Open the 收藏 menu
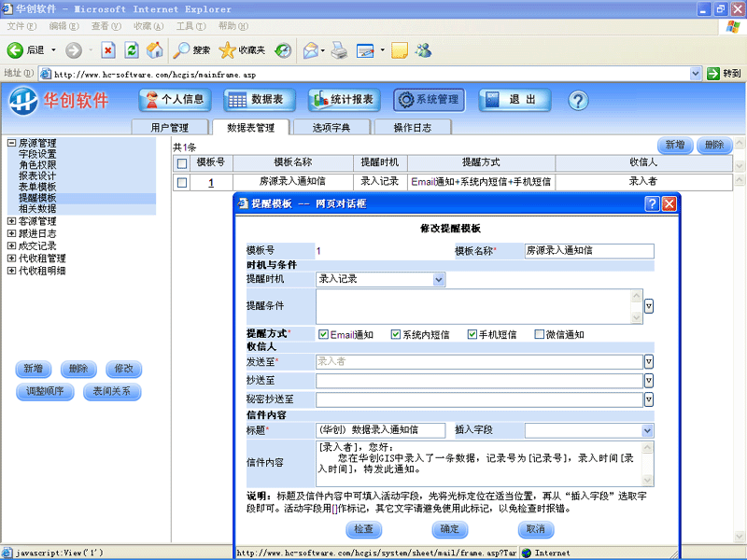747x560 pixels. 148,26
